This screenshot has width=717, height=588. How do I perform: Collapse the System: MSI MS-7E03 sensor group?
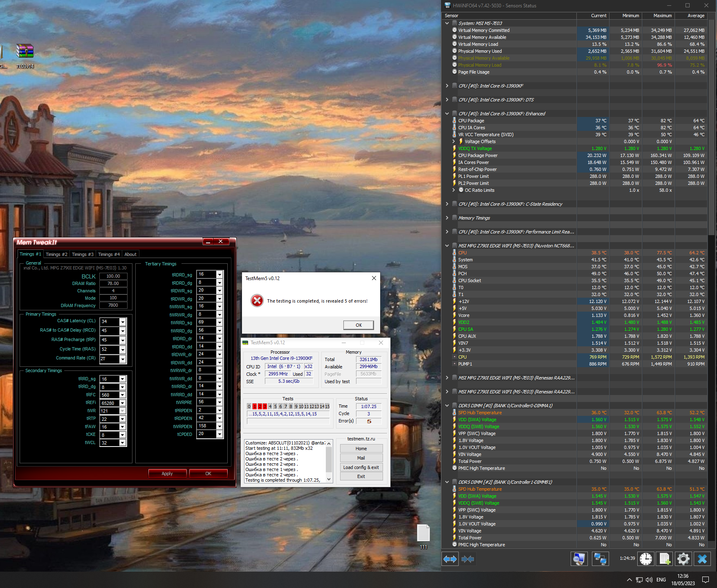click(447, 23)
